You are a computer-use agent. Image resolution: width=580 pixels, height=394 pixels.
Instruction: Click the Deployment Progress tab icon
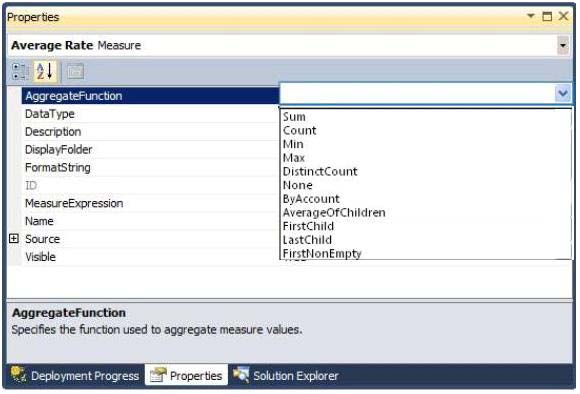point(18,374)
